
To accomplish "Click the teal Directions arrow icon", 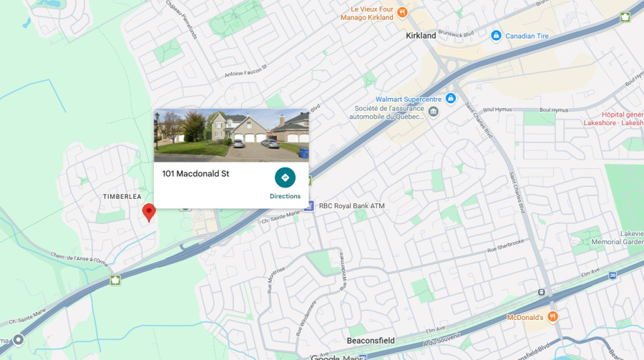I will click(285, 177).
